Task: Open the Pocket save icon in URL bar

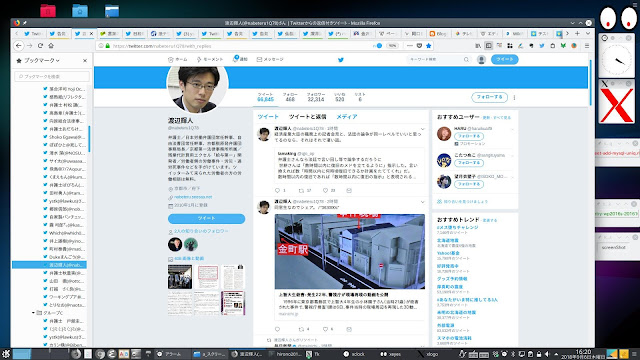Action: click(419, 46)
